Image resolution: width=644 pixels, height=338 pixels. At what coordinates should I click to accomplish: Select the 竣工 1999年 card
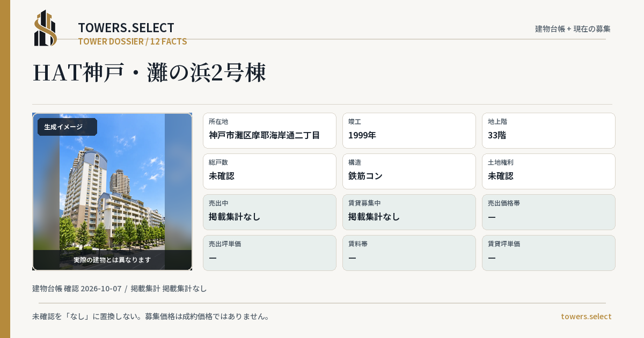coord(409,130)
